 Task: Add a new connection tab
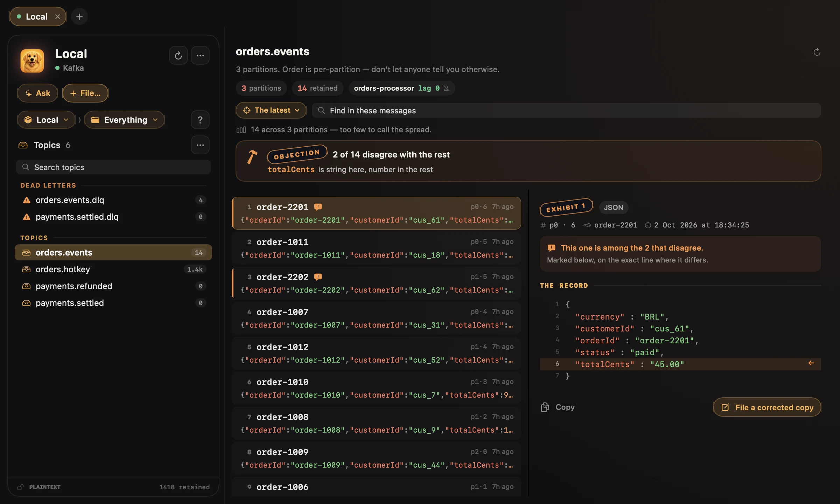(79, 16)
